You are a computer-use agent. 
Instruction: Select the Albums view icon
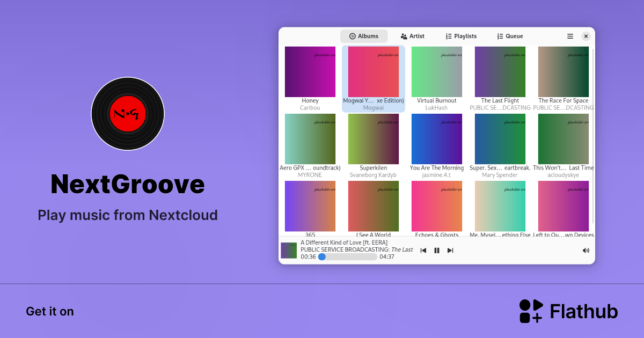353,36
